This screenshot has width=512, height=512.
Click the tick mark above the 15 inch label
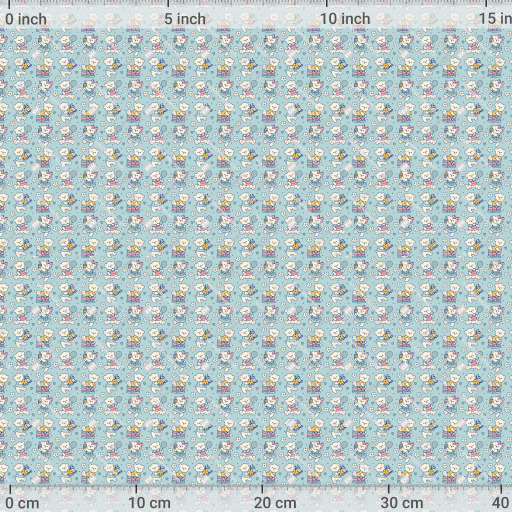[485, 4]
